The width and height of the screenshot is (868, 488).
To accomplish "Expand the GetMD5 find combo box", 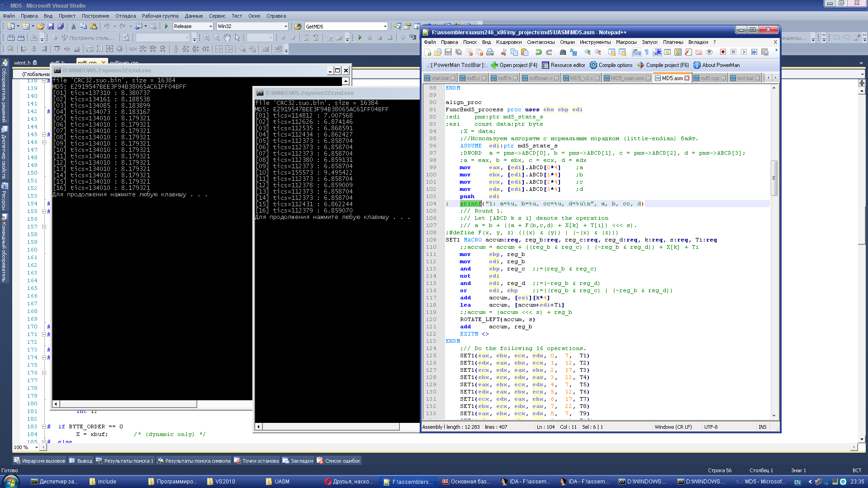I will click(x=385, y=27).
